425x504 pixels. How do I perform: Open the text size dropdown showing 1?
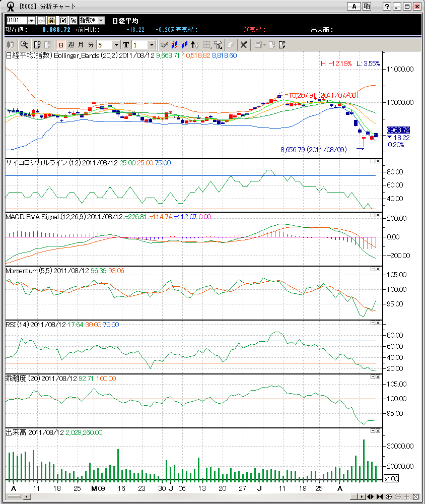pyautogui.click(x=152, y=44)
